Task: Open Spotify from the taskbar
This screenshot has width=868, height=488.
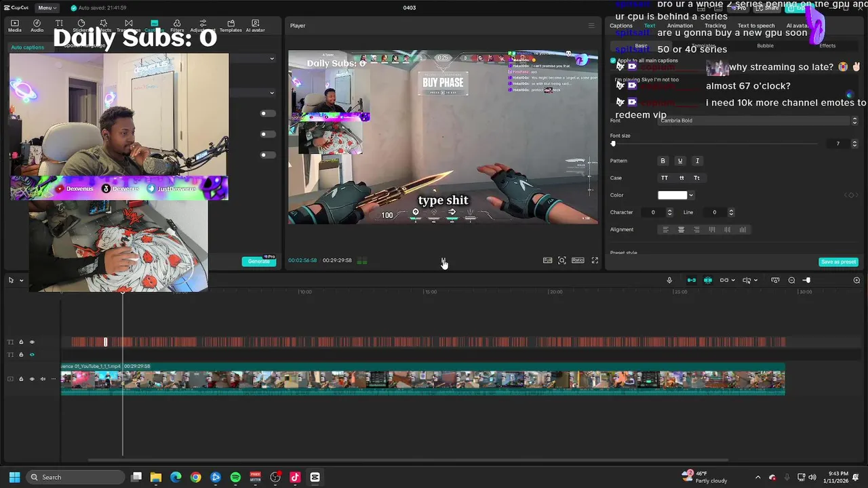Action: [235, 477]
